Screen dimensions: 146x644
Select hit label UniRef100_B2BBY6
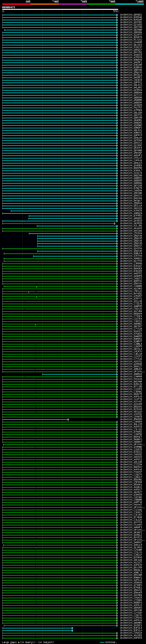[x=131, y=67]
